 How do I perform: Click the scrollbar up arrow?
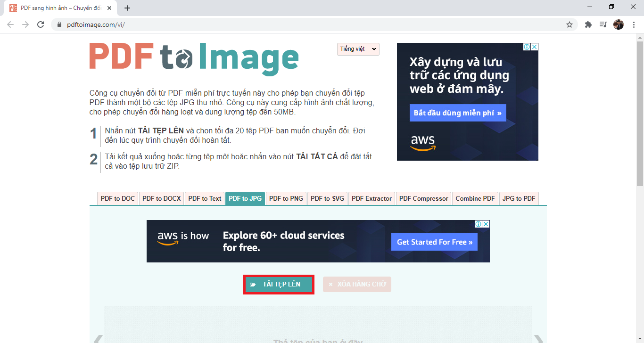pos(640,37)
